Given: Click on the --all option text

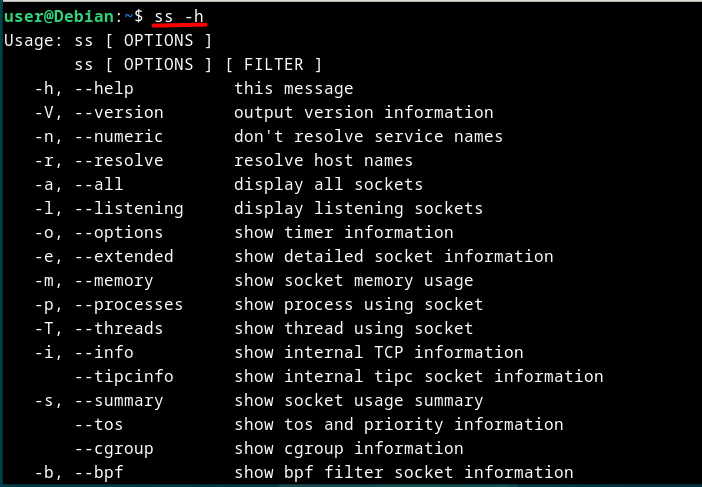Looking at the screenshot, I should 98,184.
